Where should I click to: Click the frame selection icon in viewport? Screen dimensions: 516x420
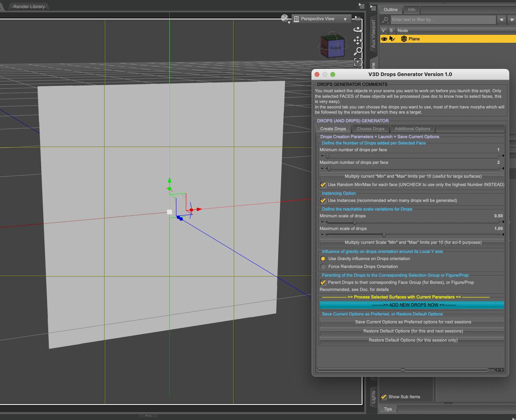(x=358, y=61)
